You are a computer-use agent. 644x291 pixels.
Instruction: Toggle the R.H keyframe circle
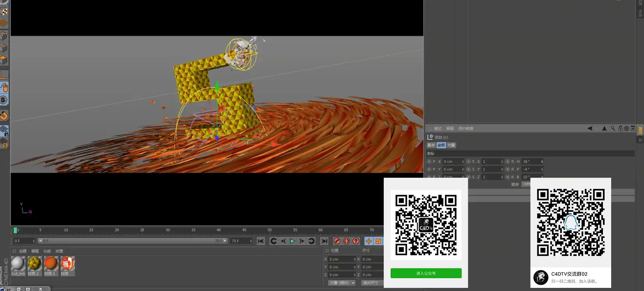coord(508,161)
